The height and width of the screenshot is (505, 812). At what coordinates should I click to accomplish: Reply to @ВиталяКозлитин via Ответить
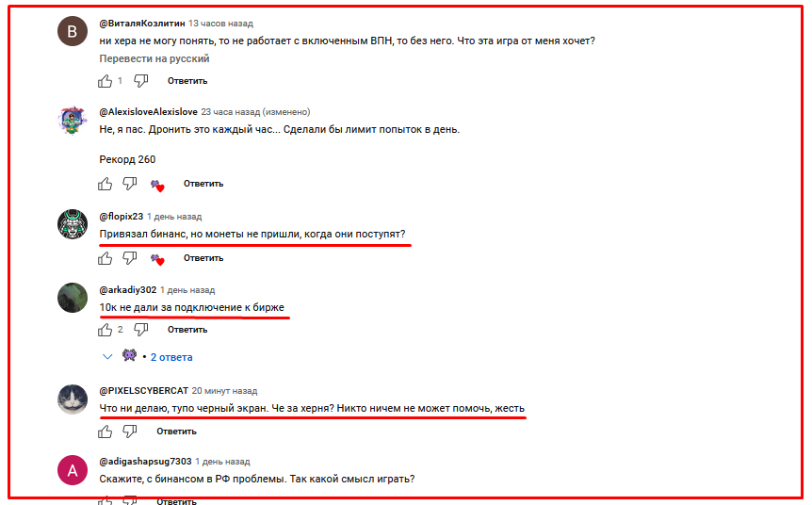(187, 81)
